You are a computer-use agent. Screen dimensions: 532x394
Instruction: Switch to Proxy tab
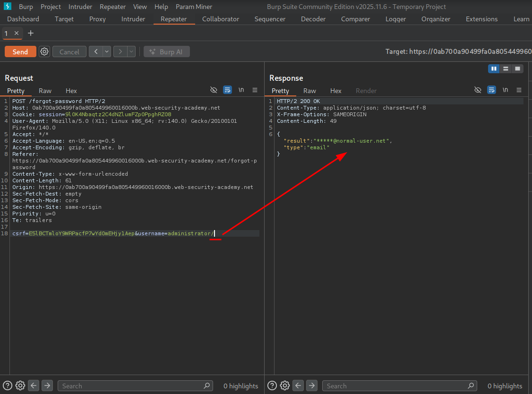pyautogui.click(x=97, y=19)
